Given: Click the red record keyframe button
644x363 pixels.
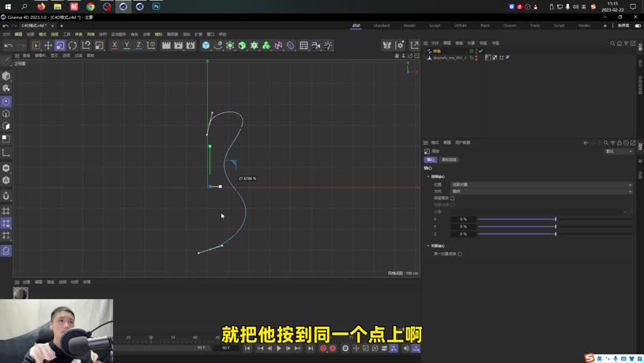Looking at the screenshot, I should point(323,348).
